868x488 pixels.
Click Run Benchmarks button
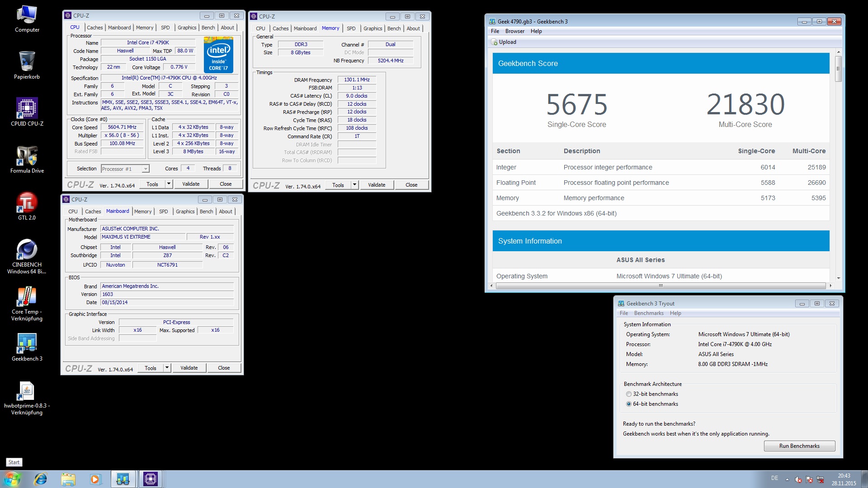[799, 446]
